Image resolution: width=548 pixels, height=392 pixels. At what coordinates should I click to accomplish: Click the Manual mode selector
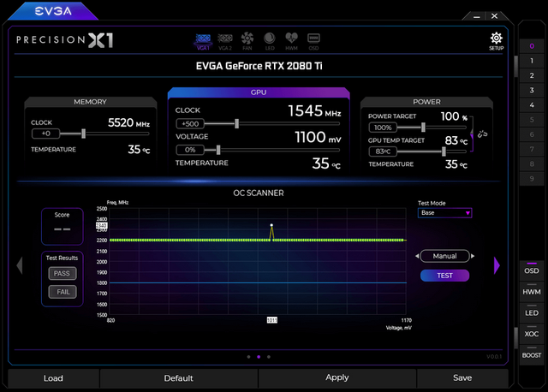445,256
